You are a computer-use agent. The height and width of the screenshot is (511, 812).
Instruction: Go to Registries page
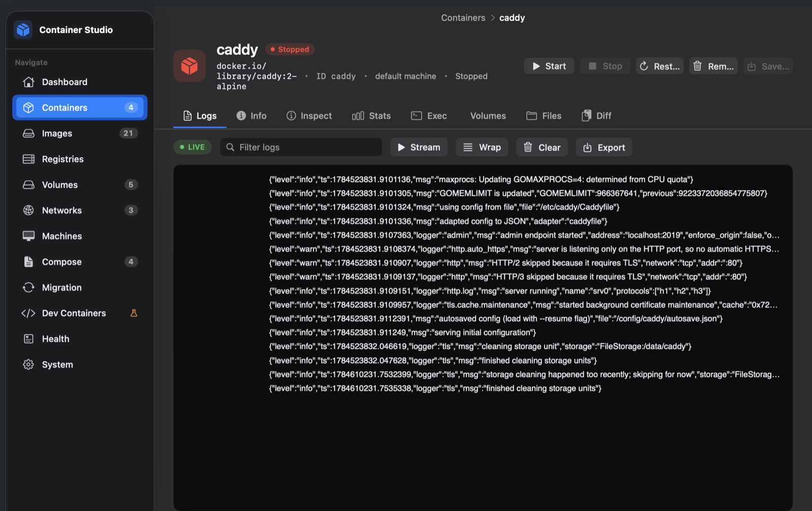[x=80, y=159]
